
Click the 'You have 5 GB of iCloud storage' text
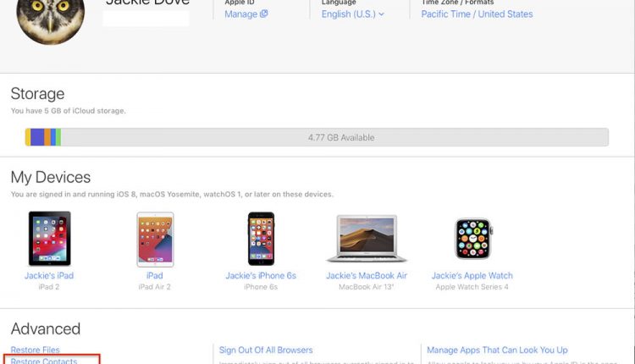pyautogui.click(x=68, y=111)
